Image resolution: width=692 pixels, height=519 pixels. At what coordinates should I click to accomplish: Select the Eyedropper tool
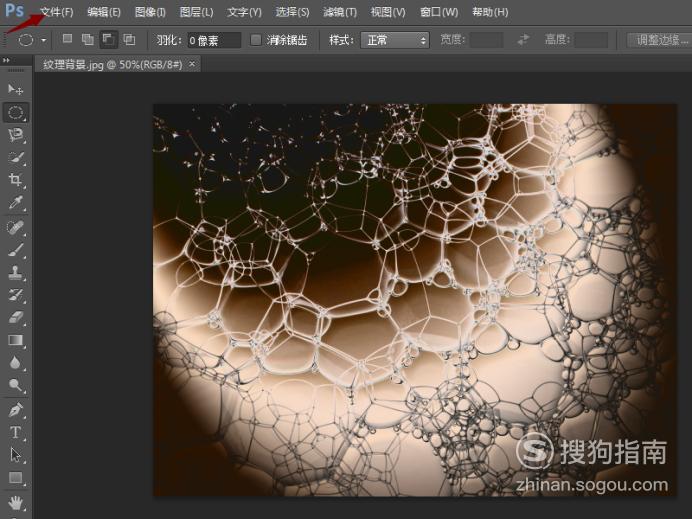pos(16,203)
